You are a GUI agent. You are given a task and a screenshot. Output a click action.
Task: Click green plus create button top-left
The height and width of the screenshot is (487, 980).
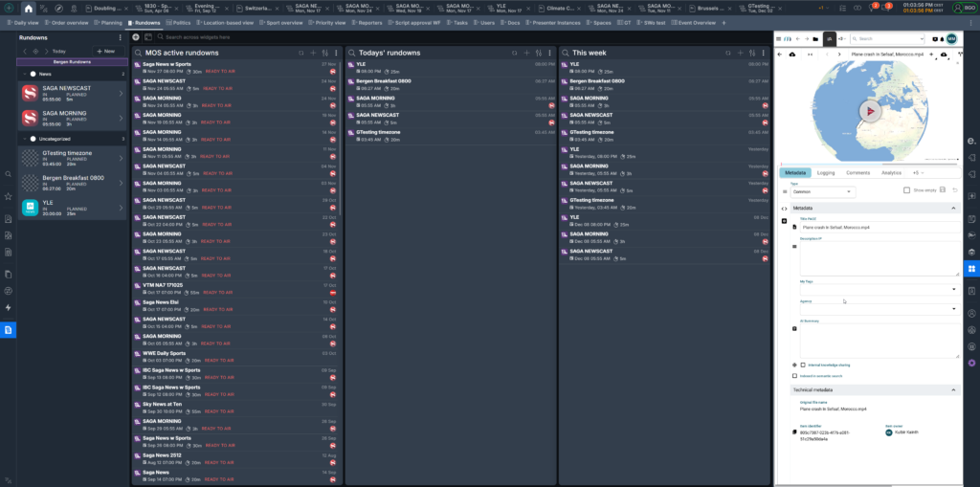pyautogui.click(x=9, y=8)
